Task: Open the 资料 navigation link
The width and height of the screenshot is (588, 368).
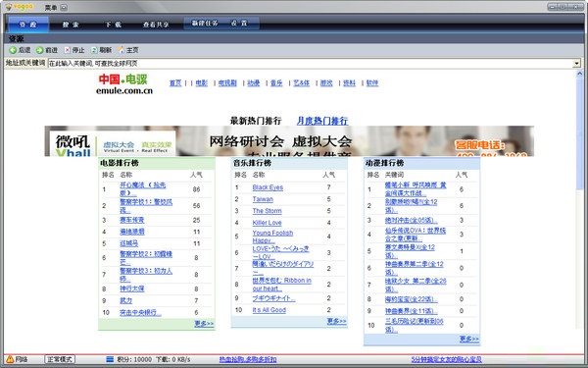Action: pos(349,82)
